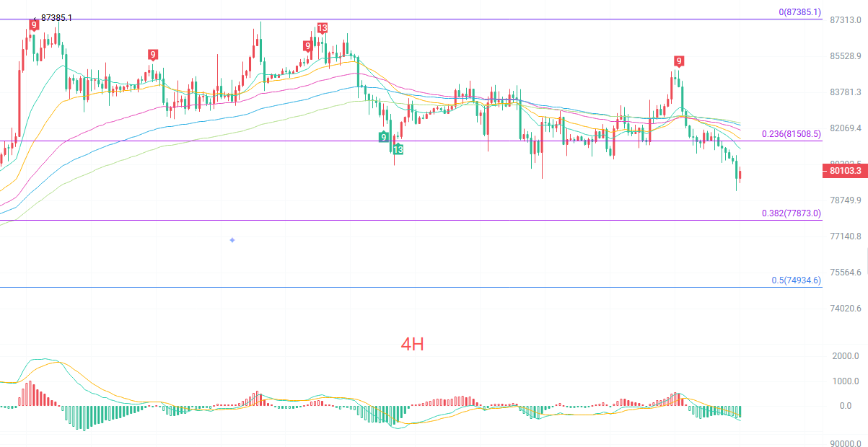Select the 0.236(81508.5) Fibonacci level label
Viewport: 868px width, 447px height.
coord(792,134)
